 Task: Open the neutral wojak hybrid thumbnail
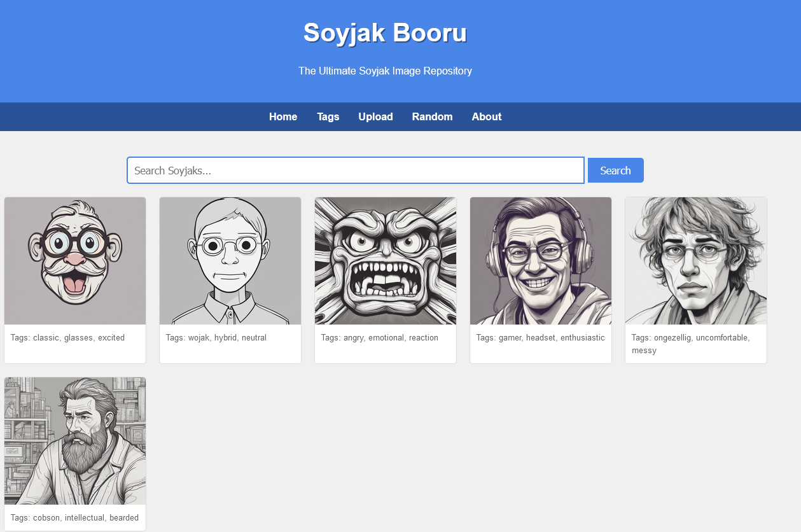click(x=230, y=261)
